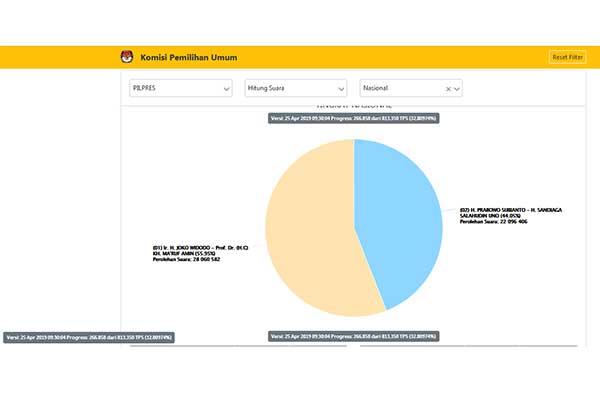
Task: Click the version progress badge below chart
Action: pos(353,336)
